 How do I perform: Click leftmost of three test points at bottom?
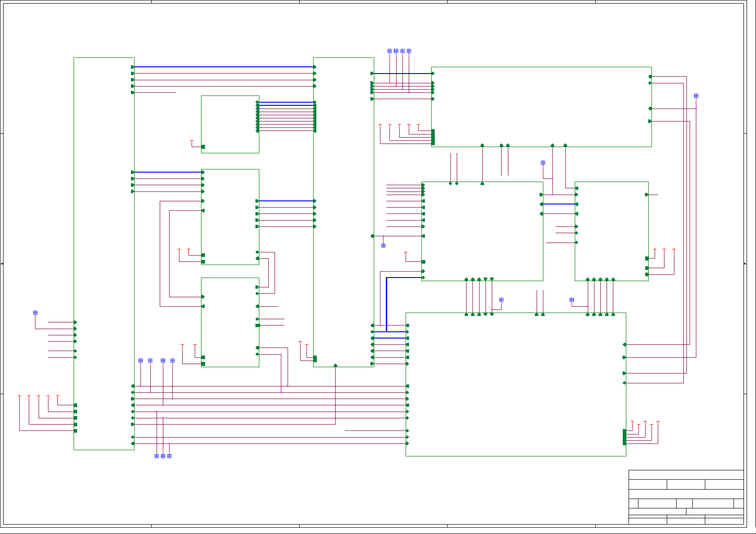click(x=157, y=456)
